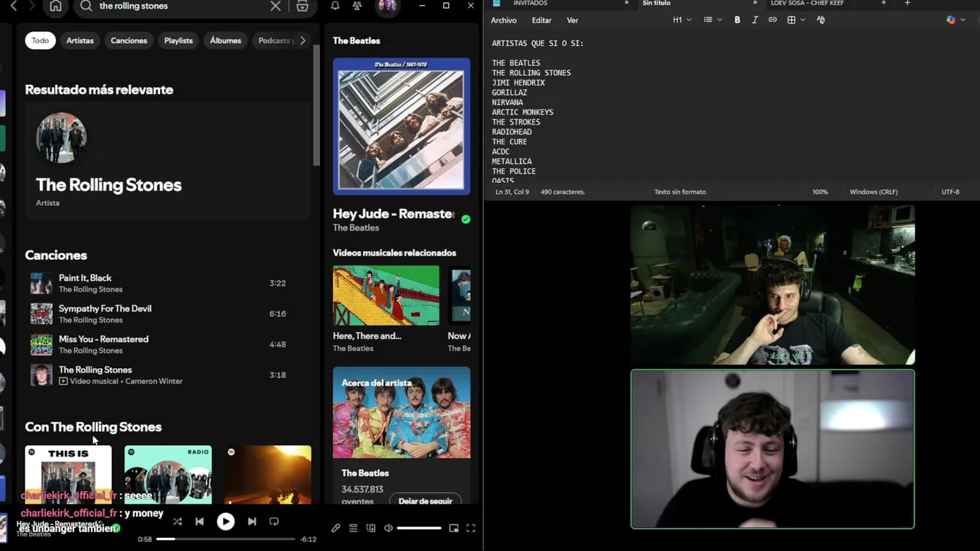Go back in Spotify navigation history

pos(14,6)
